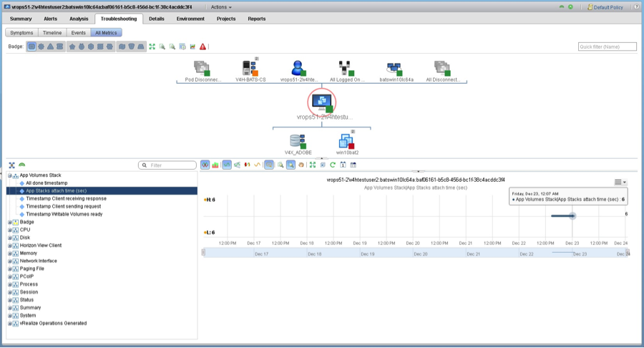Toggle the stacked chart button
Screen dimensions: 644x348
215,165
